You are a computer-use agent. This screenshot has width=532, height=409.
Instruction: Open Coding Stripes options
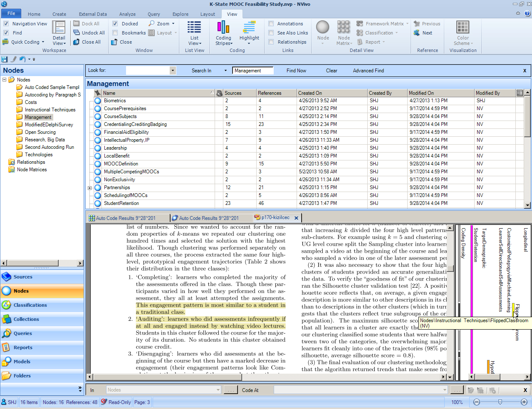pos(223,33)
